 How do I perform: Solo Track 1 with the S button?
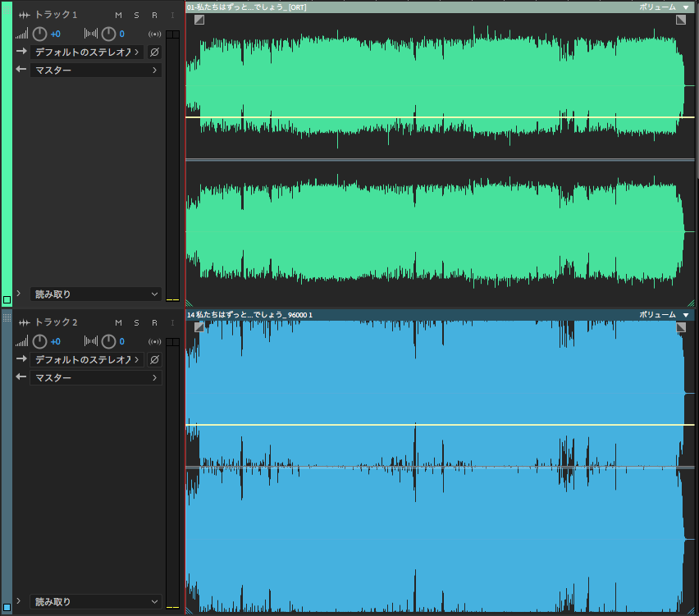pos(136,15)
